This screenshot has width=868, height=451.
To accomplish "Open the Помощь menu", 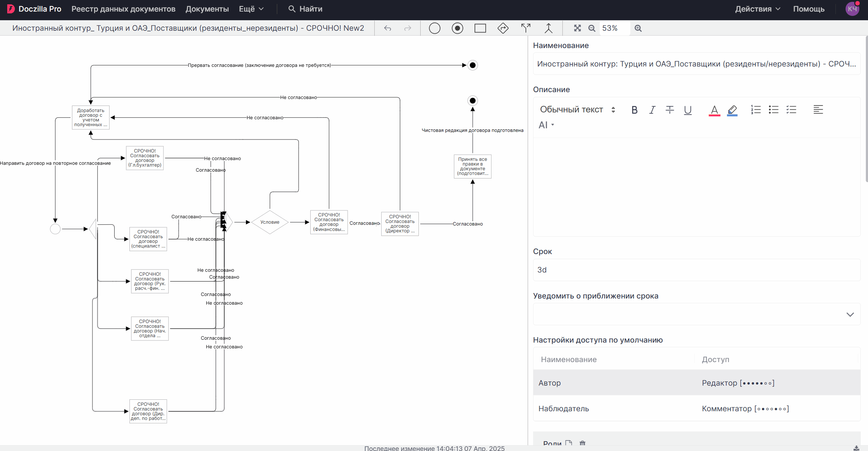I will pyautogui.click(x=809, y=9).
